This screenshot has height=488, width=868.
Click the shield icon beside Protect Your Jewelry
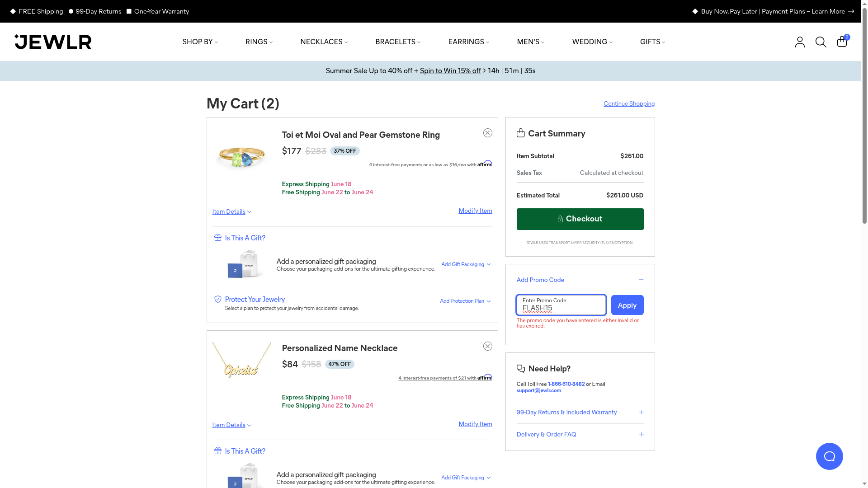click(x=218, y=299)
